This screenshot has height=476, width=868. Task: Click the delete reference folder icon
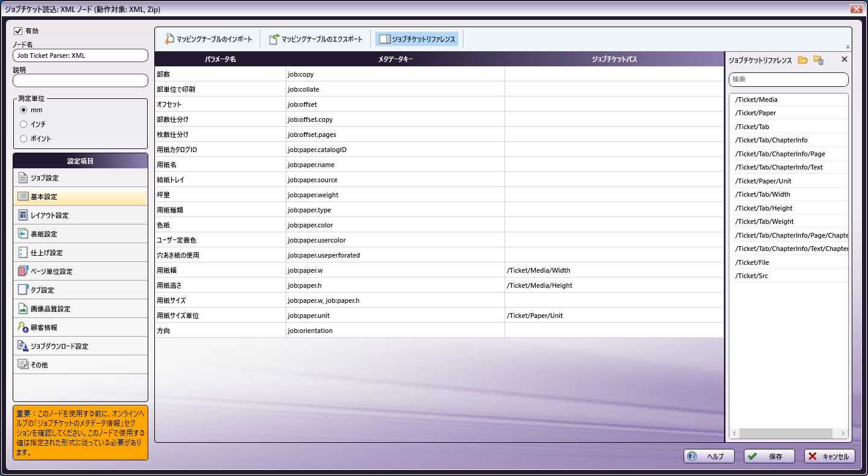pyautogui.click(x=818, y=60)
